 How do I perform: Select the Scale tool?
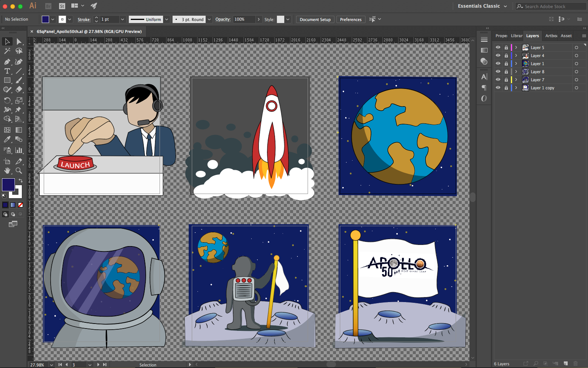(19, 100)
